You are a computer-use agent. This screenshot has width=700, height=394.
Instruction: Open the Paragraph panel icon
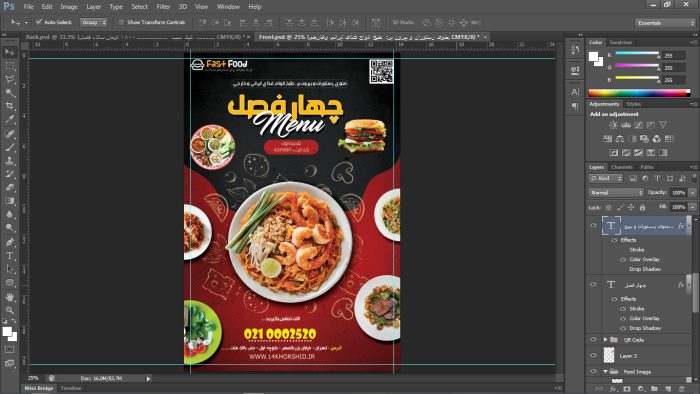[x=575, y=106]
